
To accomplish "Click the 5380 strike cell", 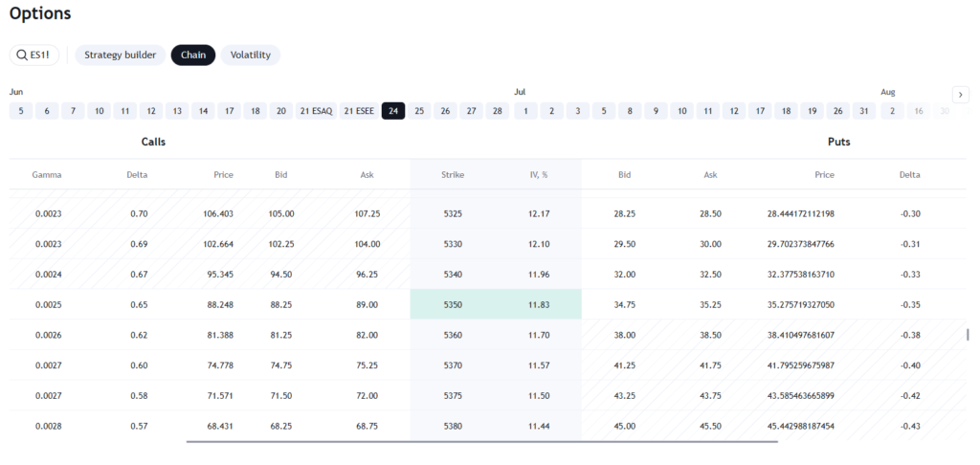I will [453, 426].
